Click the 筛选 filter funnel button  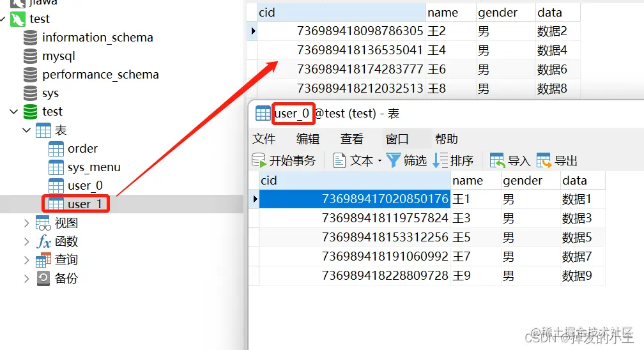406,160
